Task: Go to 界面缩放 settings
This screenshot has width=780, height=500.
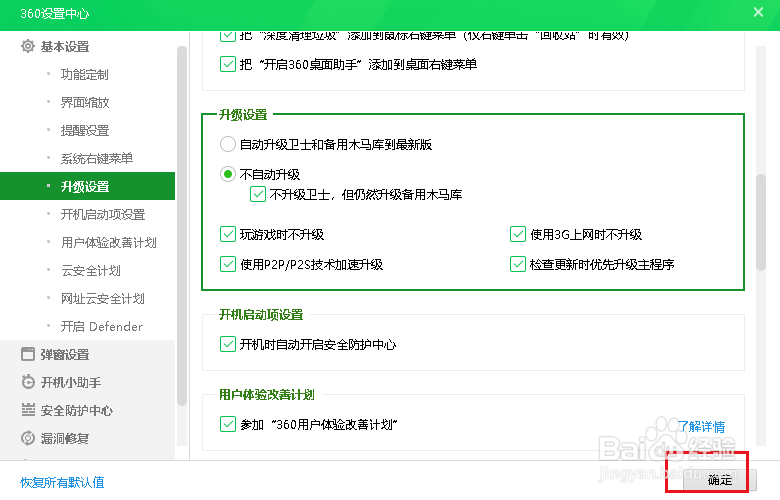Action: point(85,102)
